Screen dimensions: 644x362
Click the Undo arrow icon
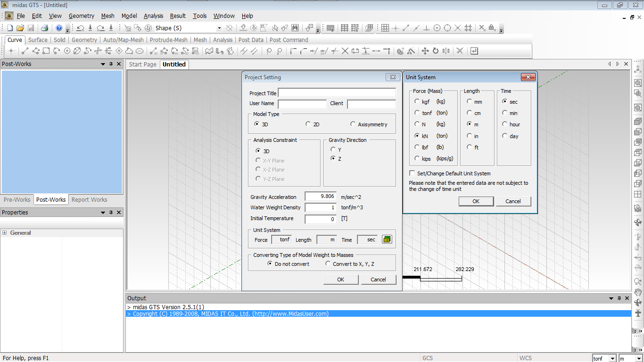pos(81,28)
